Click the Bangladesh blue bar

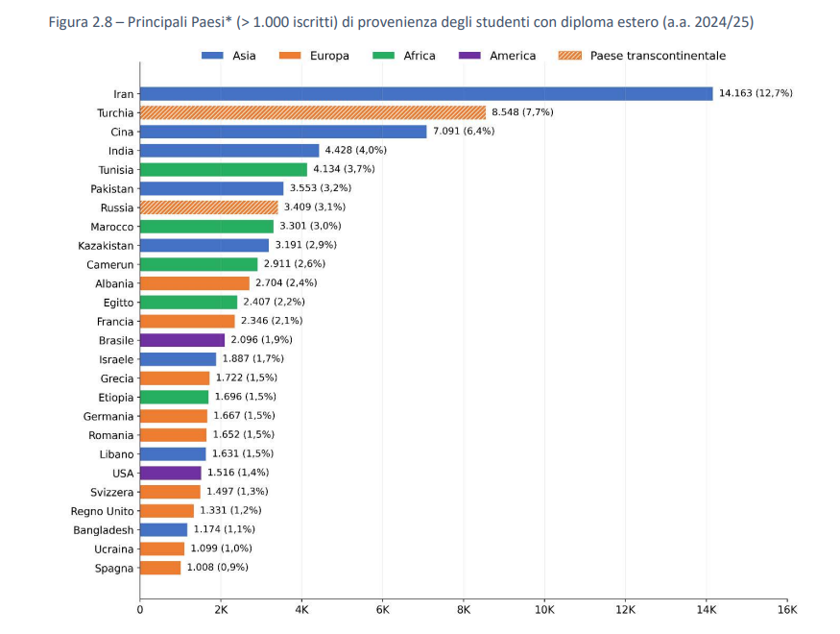164,530
